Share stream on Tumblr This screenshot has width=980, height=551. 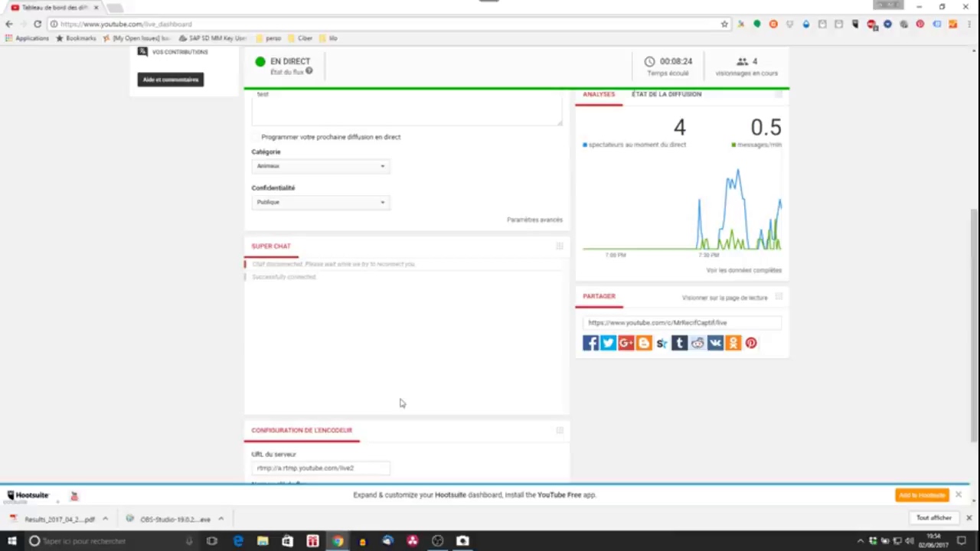(x=680, y=343)
